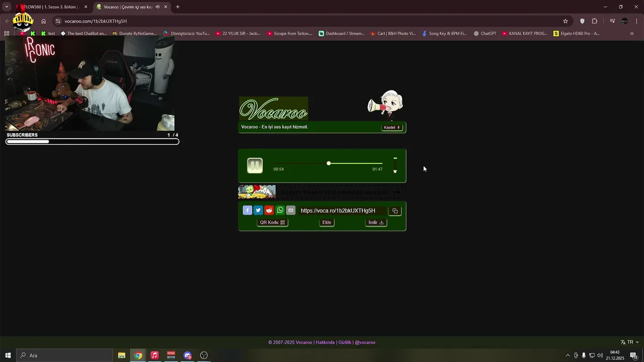This screenshot has width=644, height=362.
Task: Open 'KANAL KAYIT PROG' bookmark
Action: click(x=525, y=34)
